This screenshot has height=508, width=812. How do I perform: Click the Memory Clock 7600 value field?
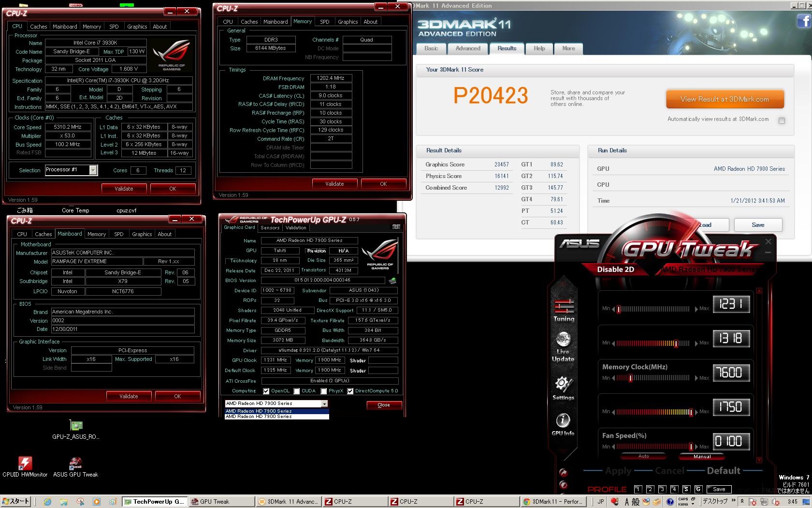coord(731,373)
